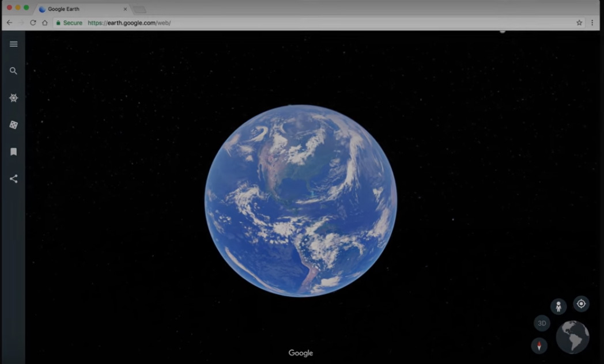Activate the Street View Pegman
The image size is (604, 364).
tap(558, 306)
